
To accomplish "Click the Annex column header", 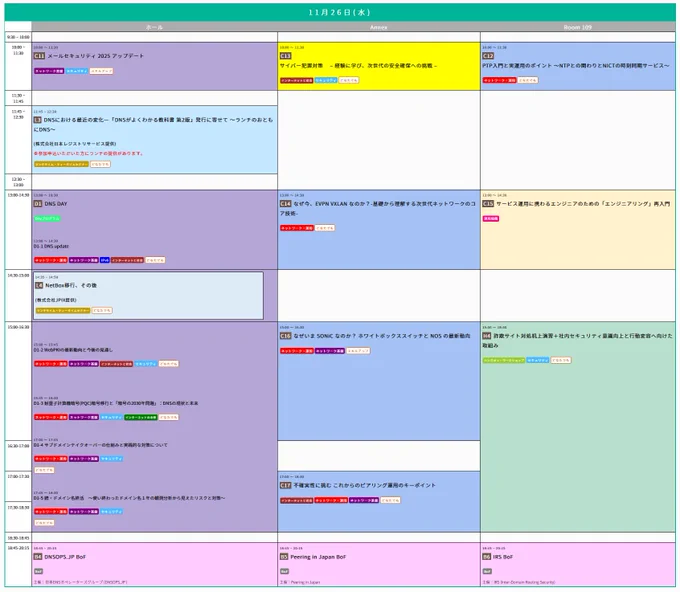I will pos(379,27).
